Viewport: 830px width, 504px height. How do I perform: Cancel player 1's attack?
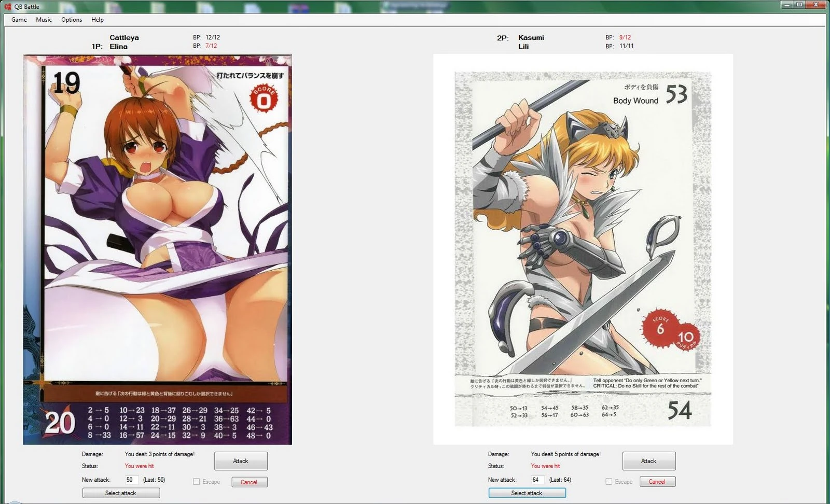tap(249, 482)
